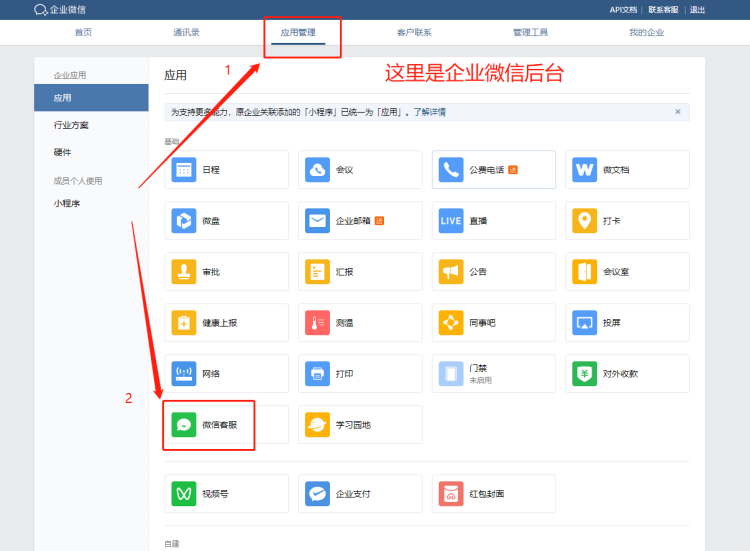Open the 管理工具 tab
This screenshot has height=551, width=750.
coord(530,33)
